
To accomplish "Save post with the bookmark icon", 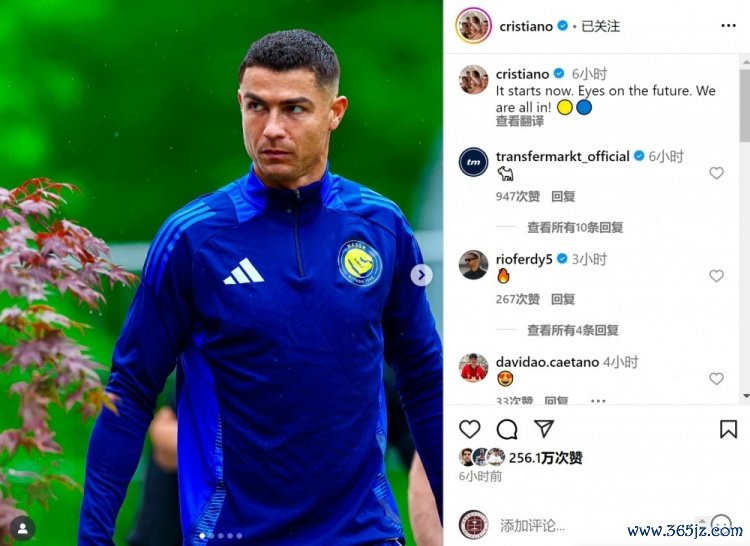I will [x=728, y=429].
